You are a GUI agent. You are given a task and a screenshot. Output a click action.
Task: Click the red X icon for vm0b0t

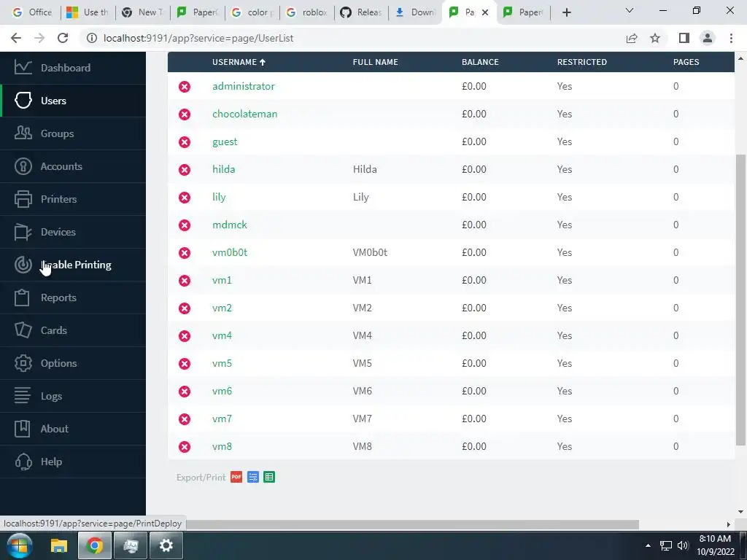tap(185, 253)
